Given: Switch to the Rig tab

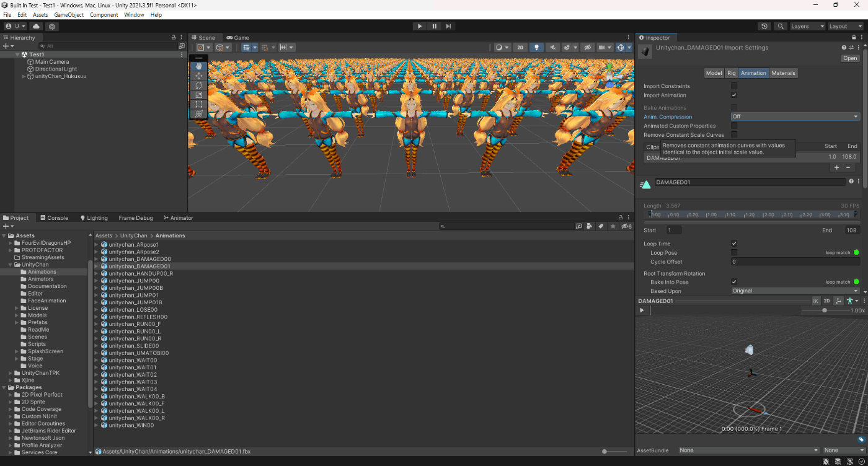Looking at the screenshot, I should coord(732,73).
